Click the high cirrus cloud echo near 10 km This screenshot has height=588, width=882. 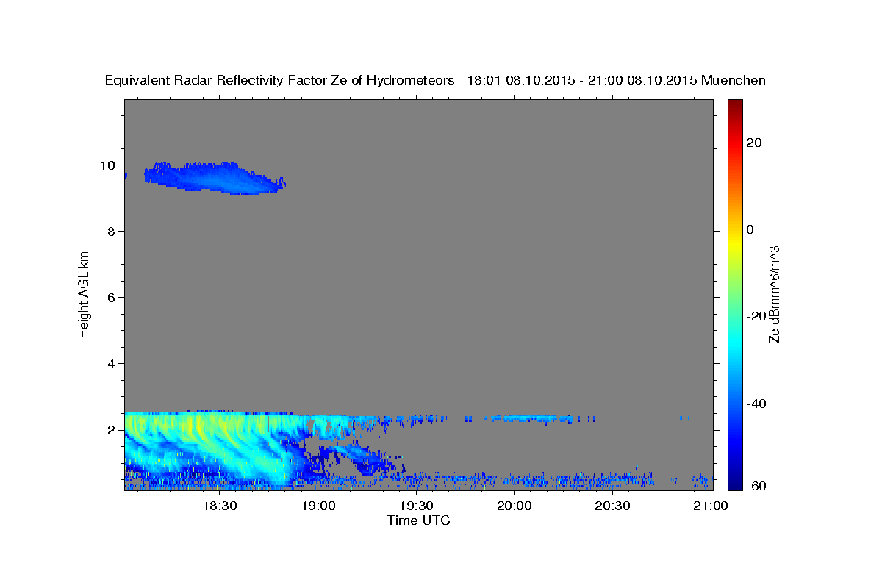pyautogui.click(x=213, y=177)
